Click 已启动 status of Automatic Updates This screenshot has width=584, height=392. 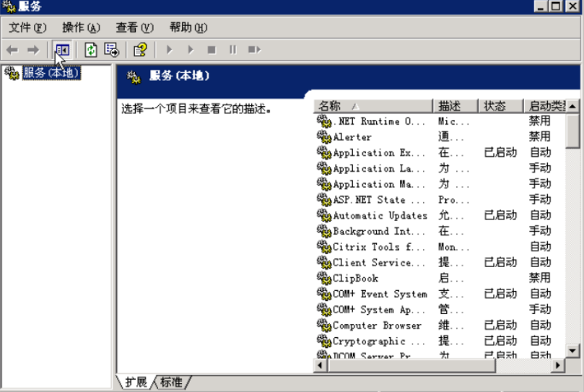point(500,215)
